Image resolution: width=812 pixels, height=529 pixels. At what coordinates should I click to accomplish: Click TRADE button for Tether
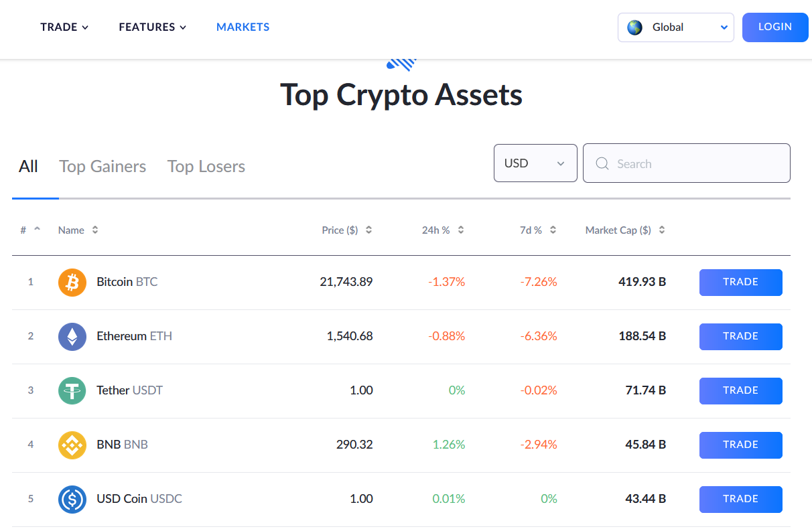[x=741, y=391]
